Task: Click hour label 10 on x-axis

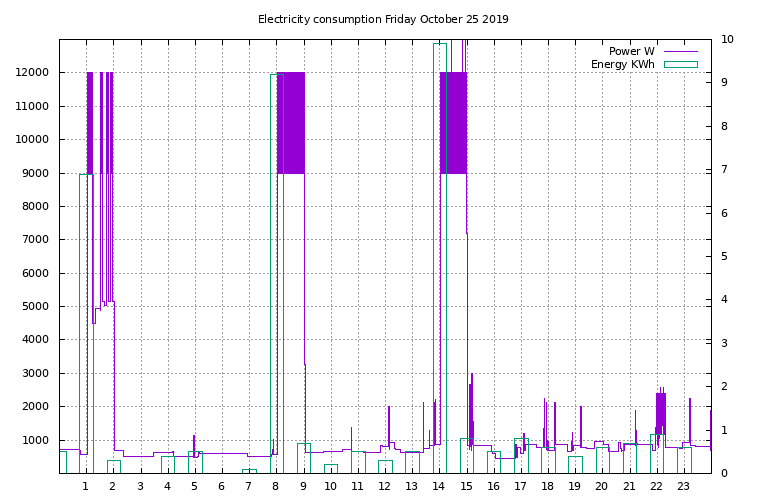Action: pyautogui.click(x=331, y=486)
